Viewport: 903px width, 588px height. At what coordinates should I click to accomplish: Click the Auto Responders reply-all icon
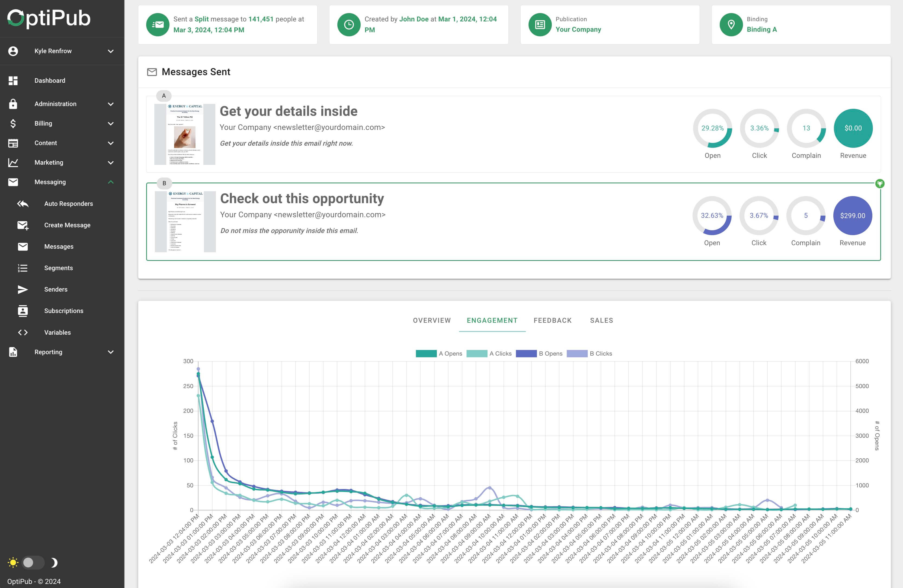(23, 204)
